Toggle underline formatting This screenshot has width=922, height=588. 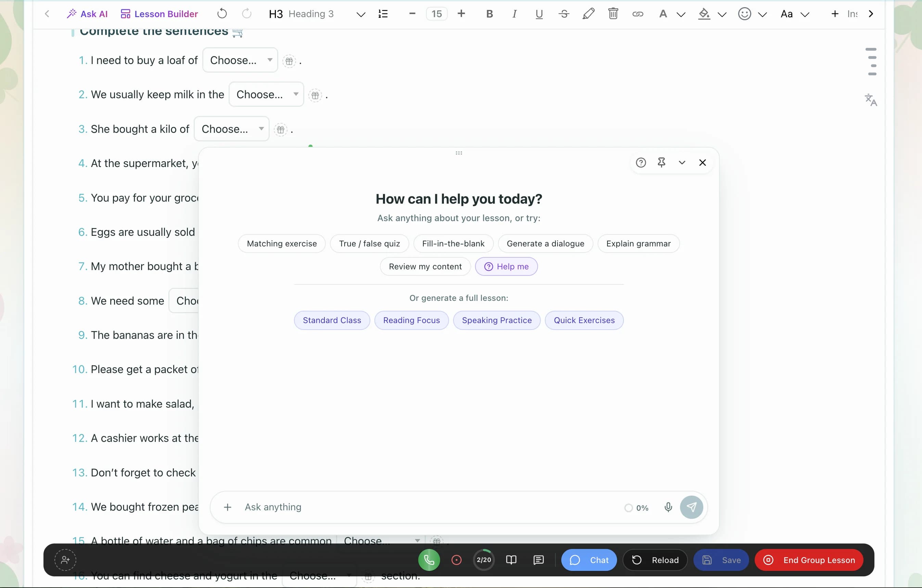pyautogui.click(x=539, y=14)
